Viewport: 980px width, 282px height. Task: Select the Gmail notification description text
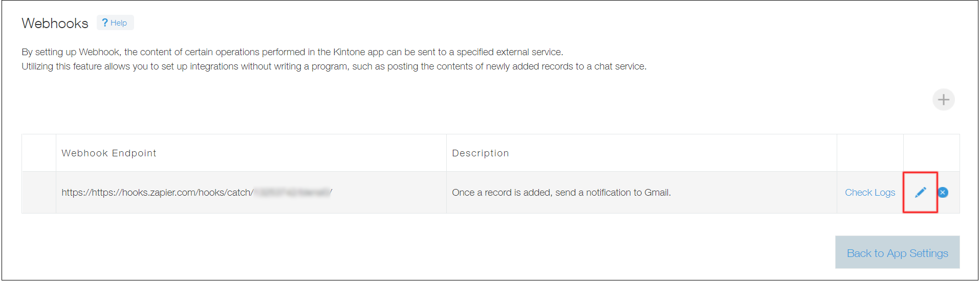561,193
